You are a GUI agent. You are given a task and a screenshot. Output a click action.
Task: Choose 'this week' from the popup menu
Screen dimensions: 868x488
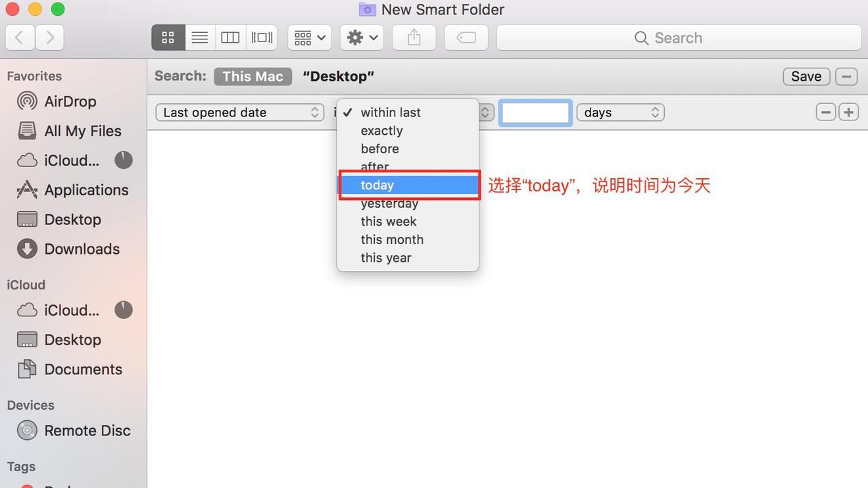click(388, 221)
